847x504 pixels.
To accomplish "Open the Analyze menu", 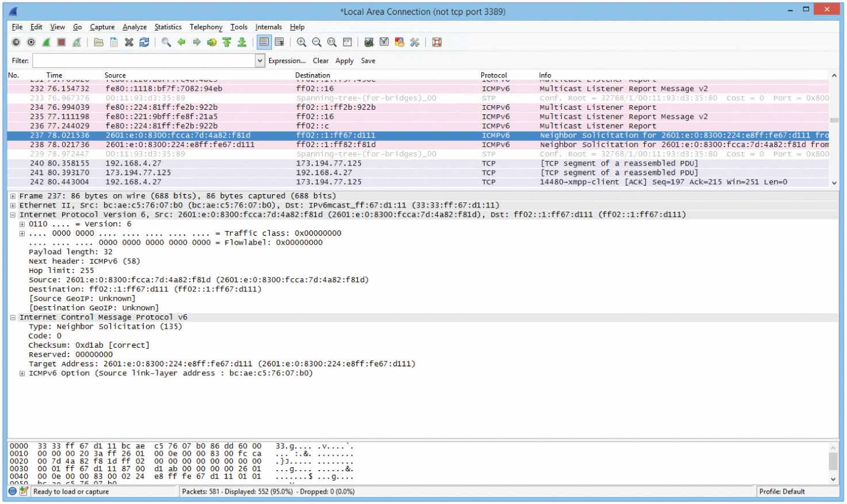I will (135, 27).
